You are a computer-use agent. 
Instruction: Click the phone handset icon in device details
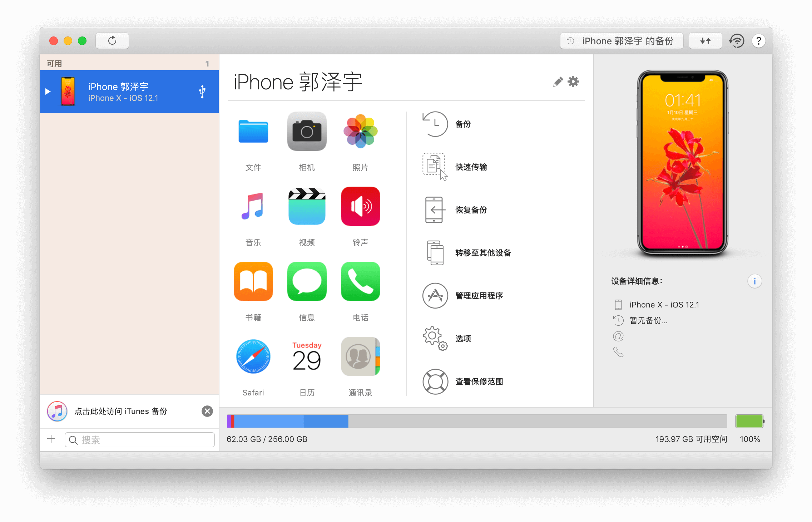tap(618, 352)
